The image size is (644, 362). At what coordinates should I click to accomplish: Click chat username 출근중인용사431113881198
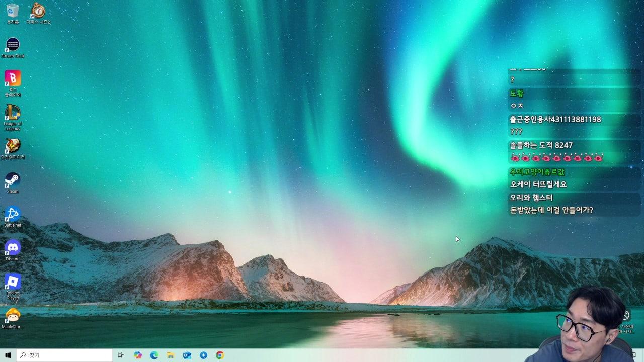point(555,119)
